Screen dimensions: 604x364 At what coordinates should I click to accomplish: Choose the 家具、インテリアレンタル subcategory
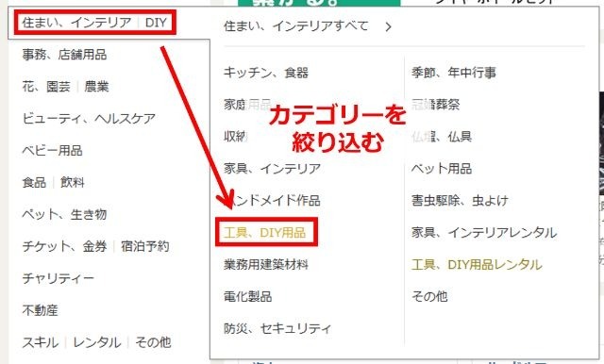pyautogui.click(x=484, y=232)
